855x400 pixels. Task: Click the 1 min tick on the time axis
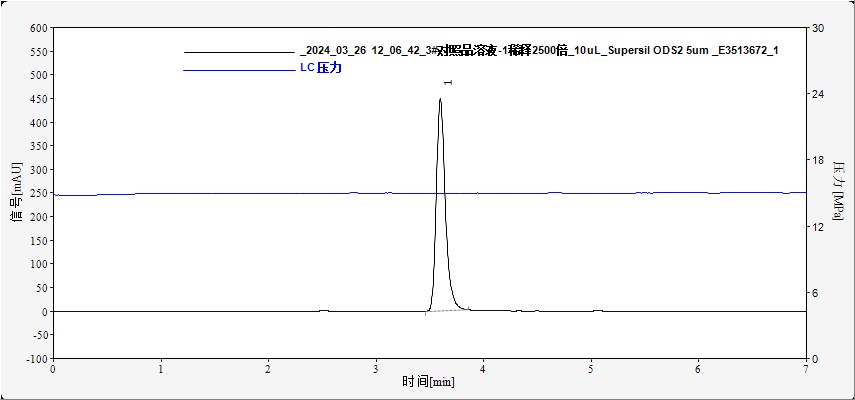pos(161,369)
